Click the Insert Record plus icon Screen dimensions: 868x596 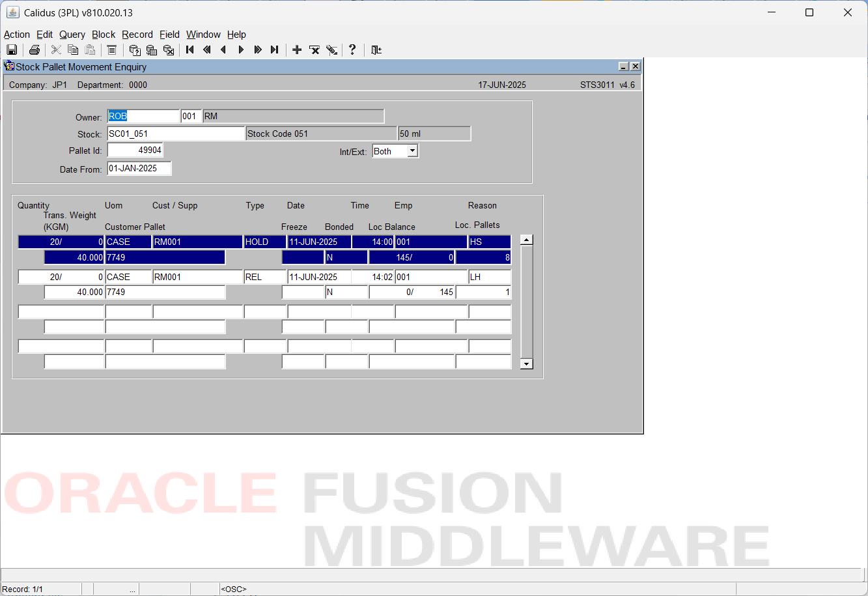[x=297, y=50]
